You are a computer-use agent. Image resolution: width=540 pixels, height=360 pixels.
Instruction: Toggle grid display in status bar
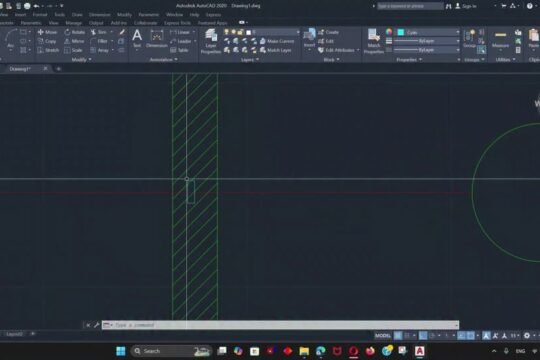[398, 335]
